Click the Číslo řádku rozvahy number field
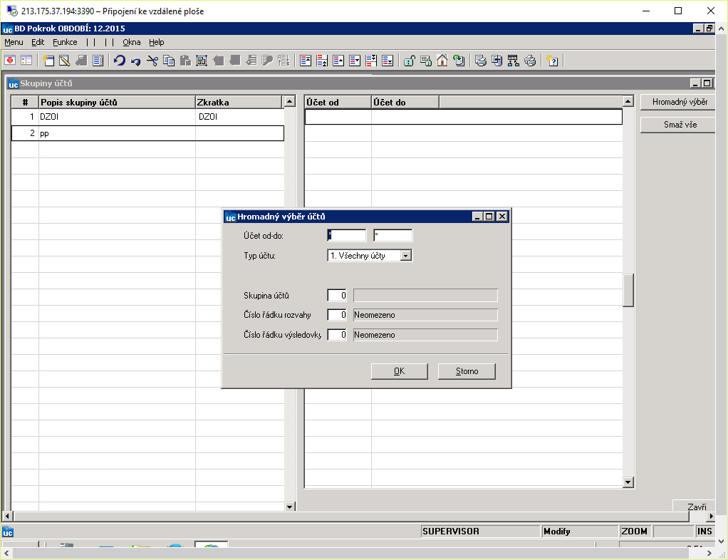 tap(337, 315)
